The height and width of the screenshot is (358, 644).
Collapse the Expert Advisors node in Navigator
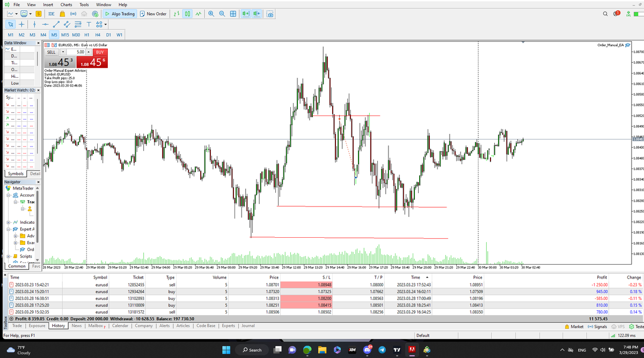pyautogui.click(x=9, y=229)
